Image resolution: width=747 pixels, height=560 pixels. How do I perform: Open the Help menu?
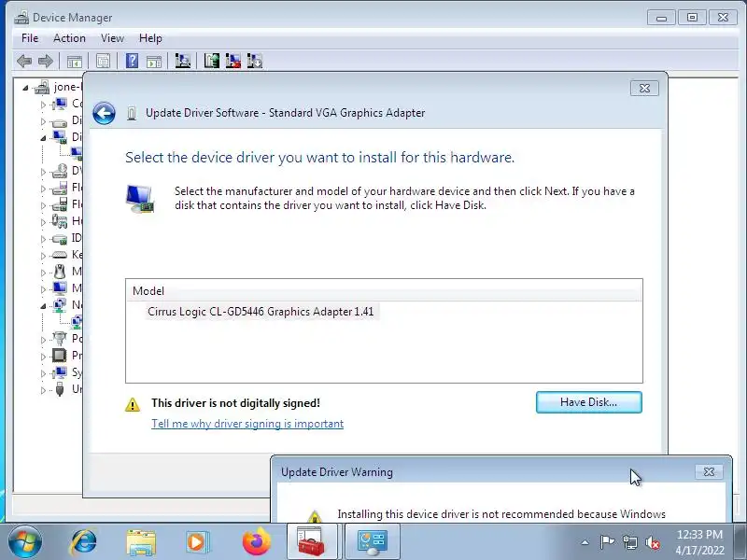click(x=150, y=38)
